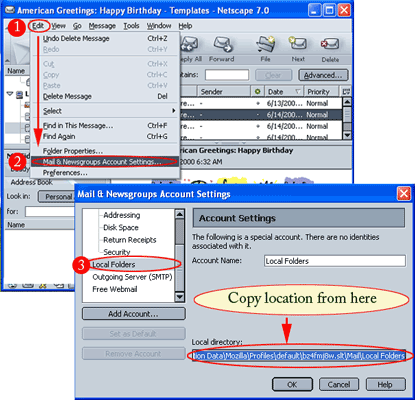Choose Find in This Message
Image resolution: width=415 pixels, height=400 pixels.
[x=105, y=125]
